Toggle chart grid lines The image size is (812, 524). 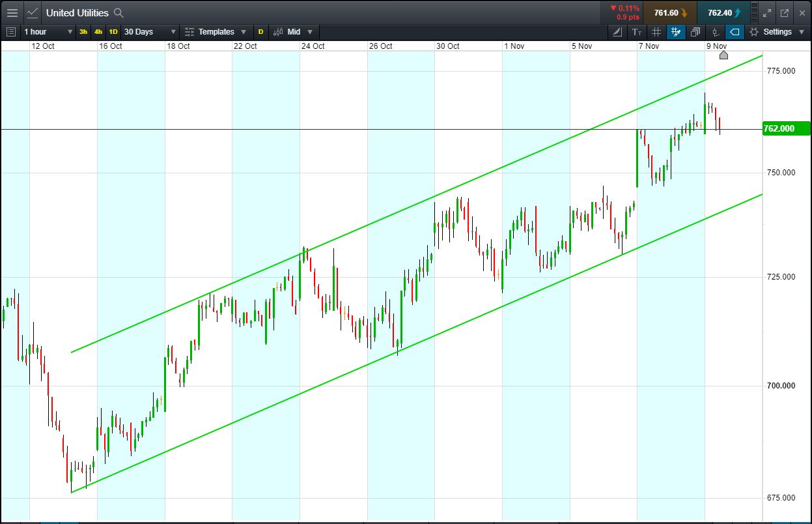[656, 31]
